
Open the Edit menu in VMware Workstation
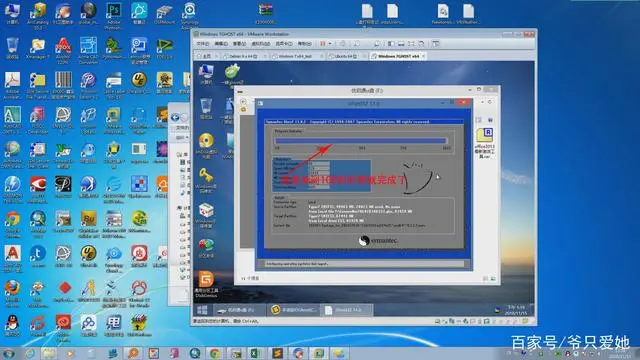221,44
